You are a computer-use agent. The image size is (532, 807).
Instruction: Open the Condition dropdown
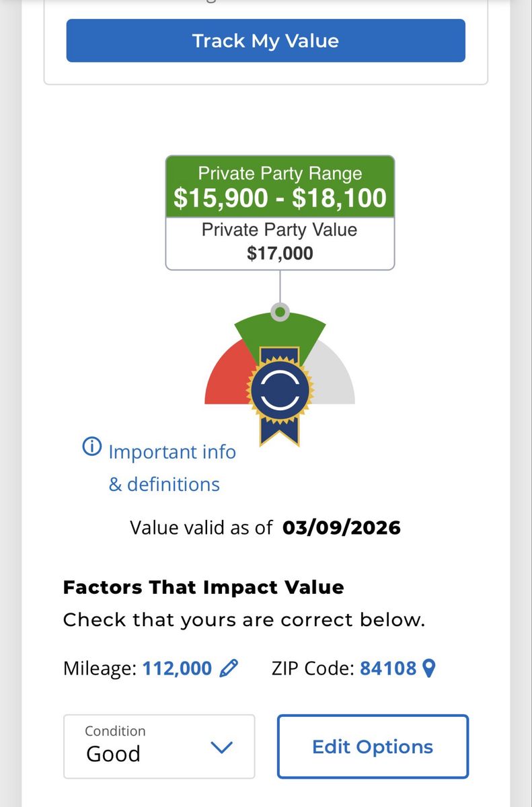pyautogui.click(x=159, y=746)
